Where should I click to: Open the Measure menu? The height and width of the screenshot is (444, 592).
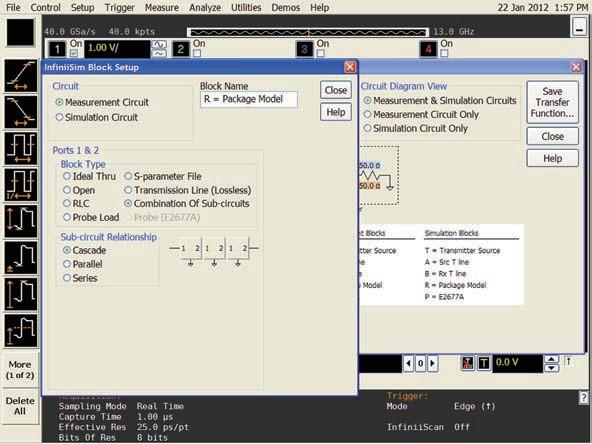pyautogui.click(x=162, y=8)
